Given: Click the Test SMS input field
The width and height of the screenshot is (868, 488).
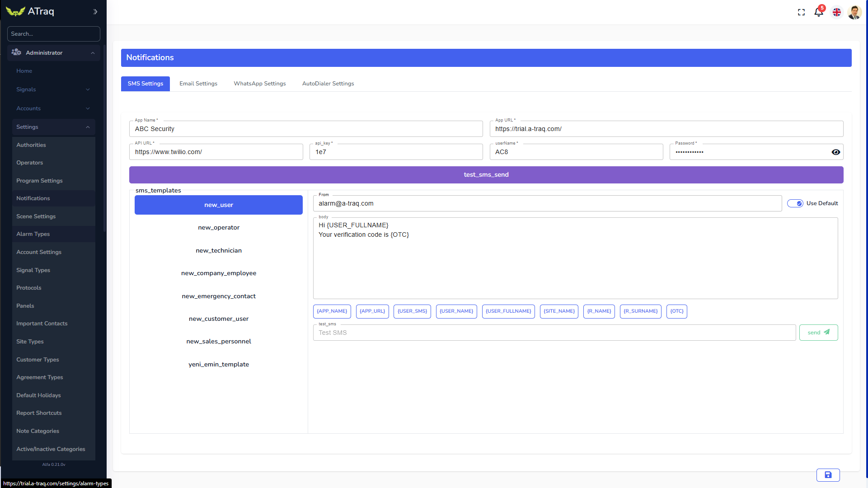Looking at the screenshot, I should click(x=554, y=333).
